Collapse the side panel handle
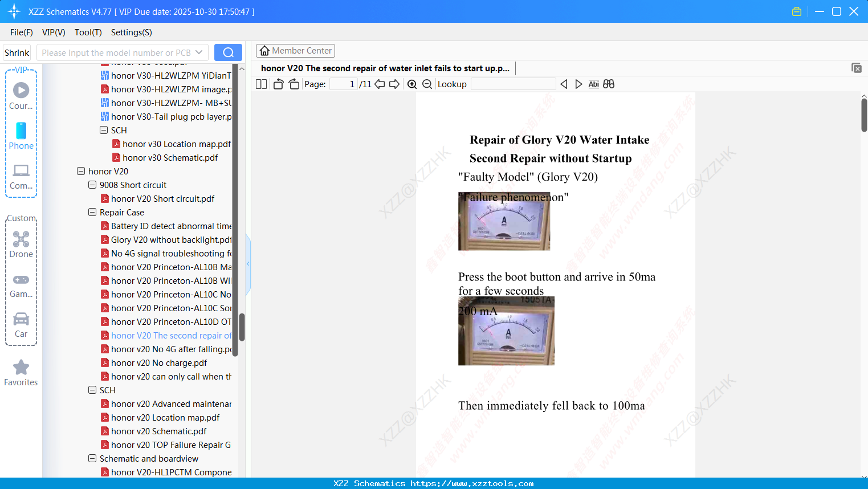This screenshot has width=868, height=489. point(248,264)
